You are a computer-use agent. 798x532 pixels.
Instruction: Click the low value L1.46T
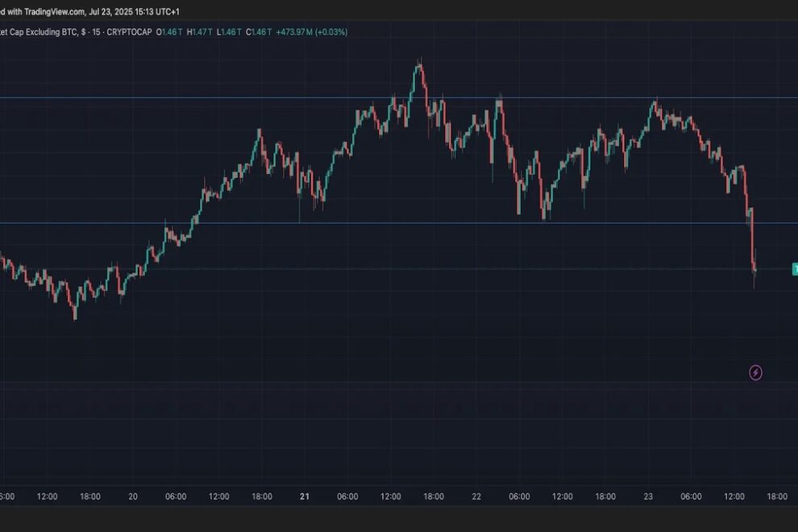[x=228, y=31]
